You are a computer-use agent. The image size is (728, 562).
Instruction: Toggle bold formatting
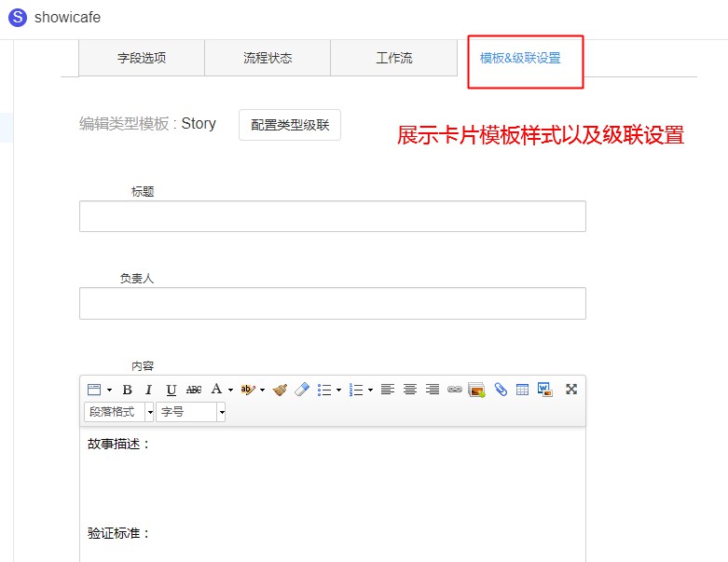pyautogui.click(x=127, y=390)
